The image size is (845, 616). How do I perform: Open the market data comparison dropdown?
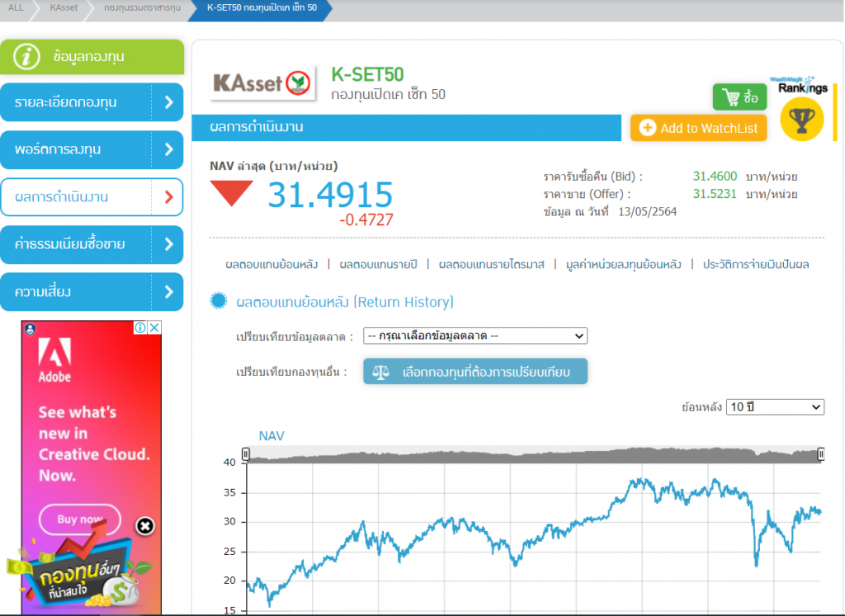point(474,336)
